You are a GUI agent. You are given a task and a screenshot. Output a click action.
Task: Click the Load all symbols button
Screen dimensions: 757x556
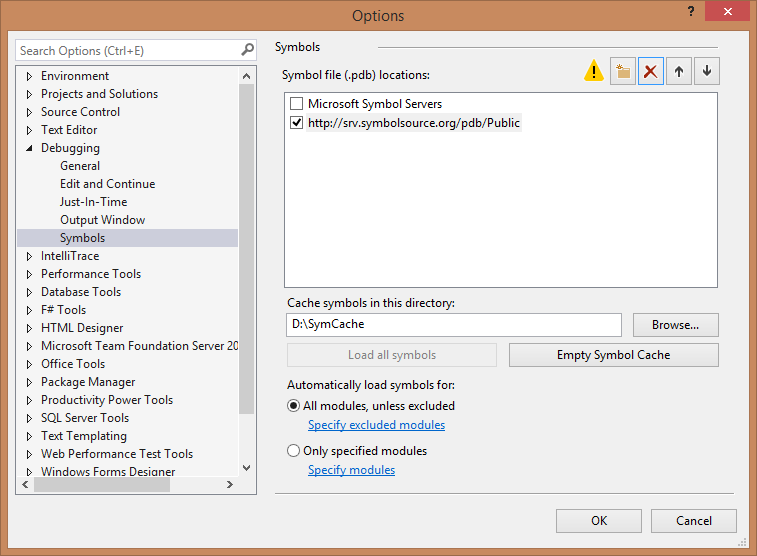coord(392,355)
